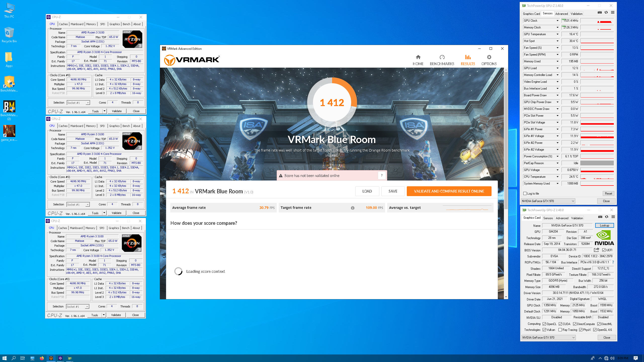Click camera icon in GPU-Z Graphics Card window

600,217
